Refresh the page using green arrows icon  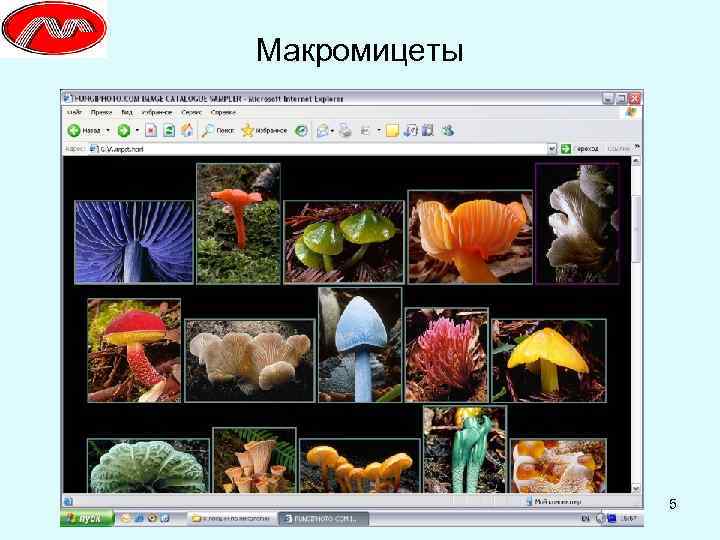point(169,131)
